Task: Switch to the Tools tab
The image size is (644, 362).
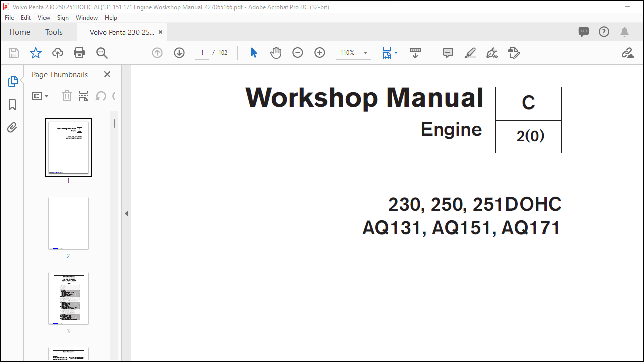Action: coord(54,32)
